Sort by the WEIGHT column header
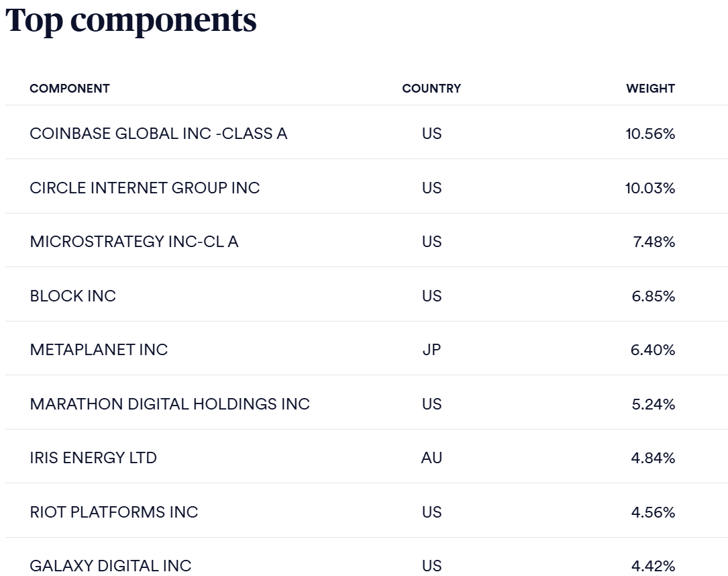728x576 pixels. point(650,89)
